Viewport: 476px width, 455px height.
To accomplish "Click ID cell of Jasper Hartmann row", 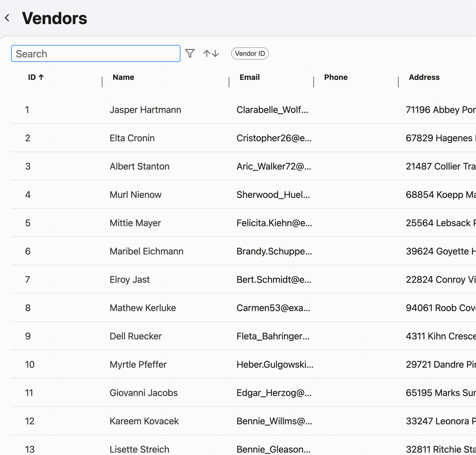I will [x=27, y=110].
